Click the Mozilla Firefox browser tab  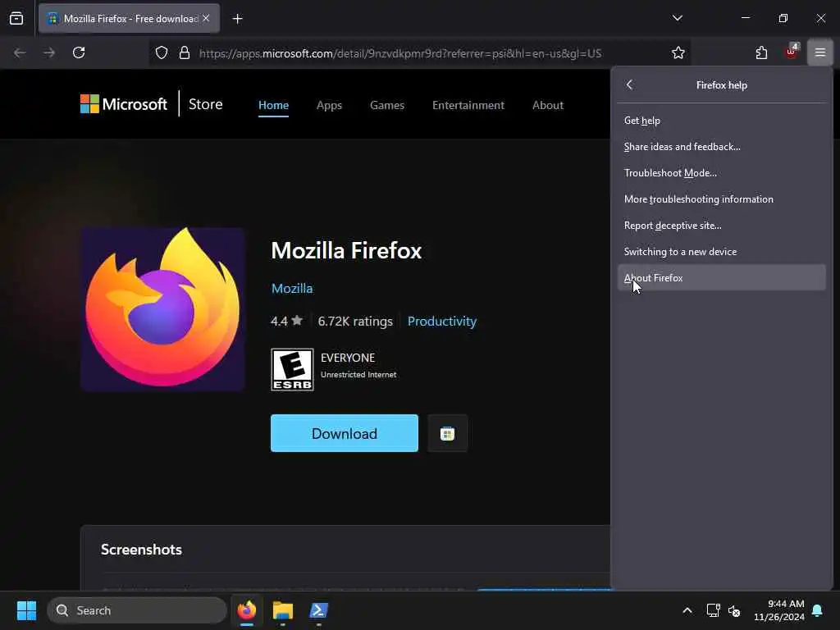129,18
